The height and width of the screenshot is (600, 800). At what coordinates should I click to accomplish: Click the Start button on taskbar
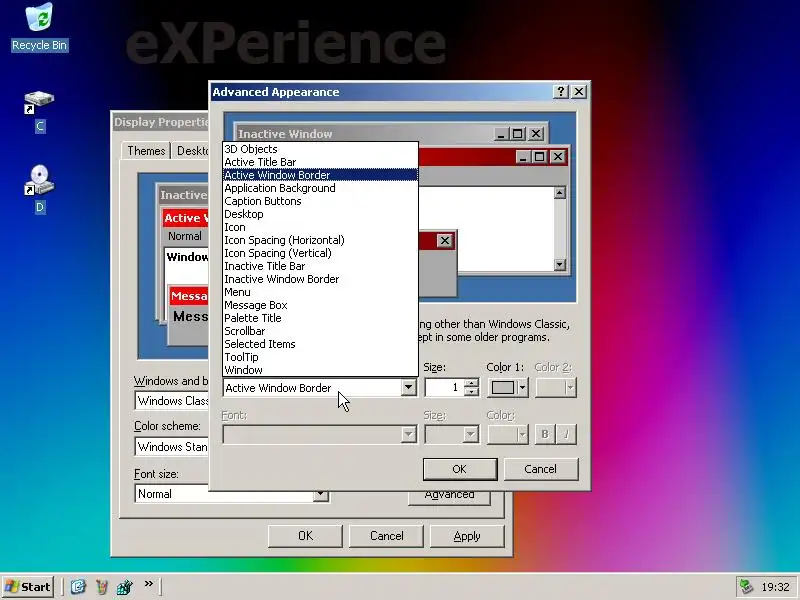[28, 587]
